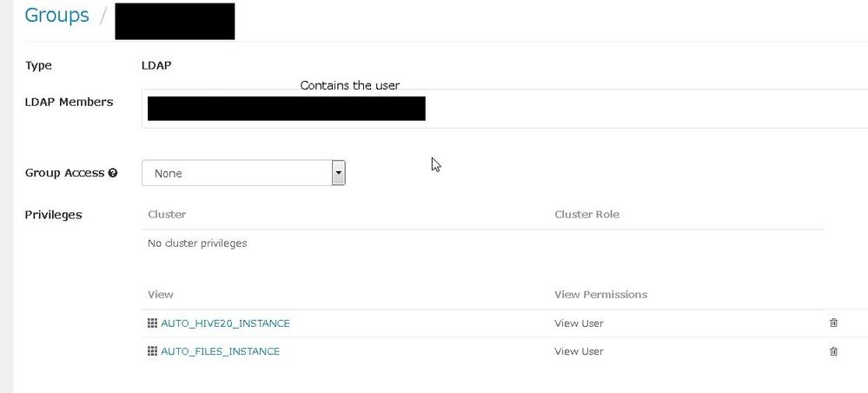Click View User permission in AUTO_HIVE20_INSTANCE row

coord(579,323)
